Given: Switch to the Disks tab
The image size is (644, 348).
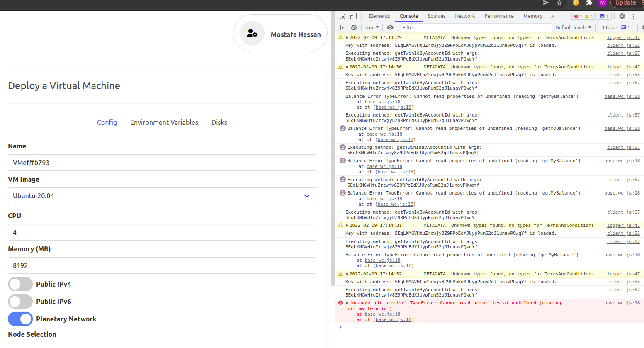Looking at the screenshot, I should (219, 122).
